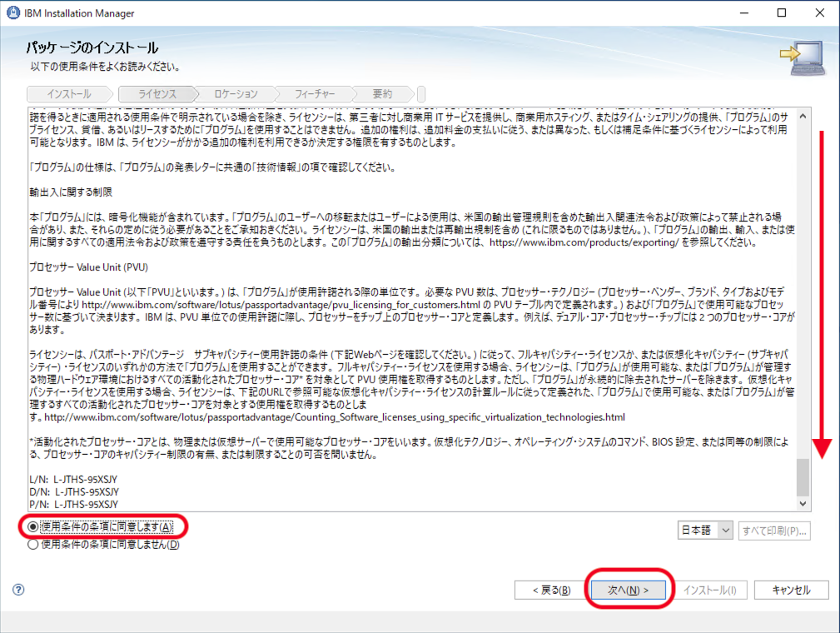The height and width of the screenshot is (633, 840).
Task: Click the license scrollbar up arrow
Action: pos(803,116)
